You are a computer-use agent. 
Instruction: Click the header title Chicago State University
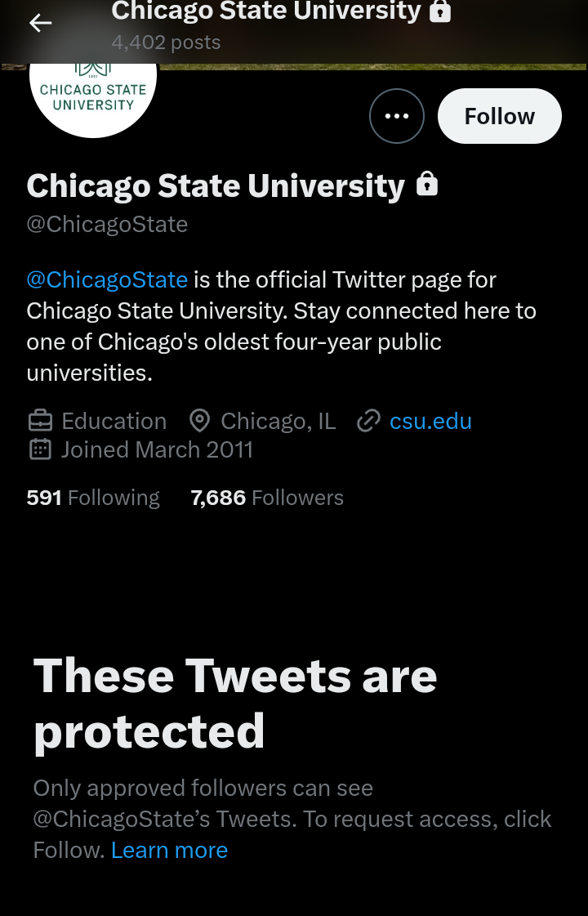point(266,11)
